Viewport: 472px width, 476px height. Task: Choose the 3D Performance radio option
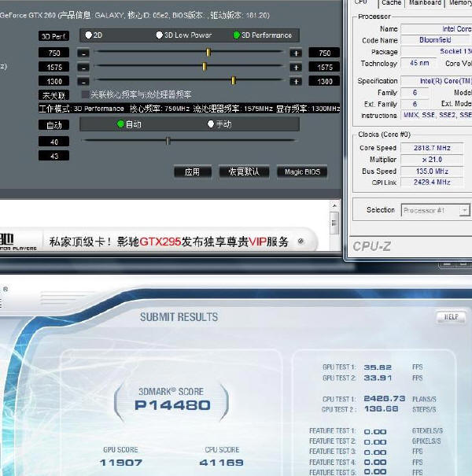[237, 35]
